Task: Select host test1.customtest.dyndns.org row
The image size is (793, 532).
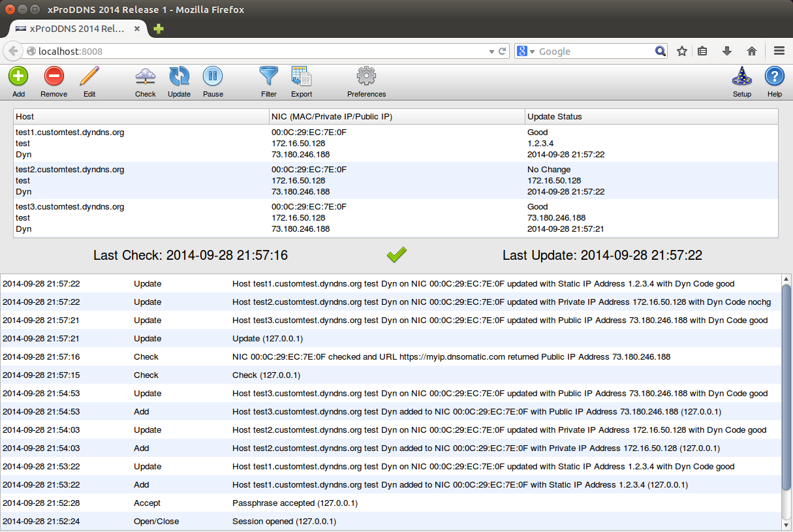Action: (x=396, y=143)
